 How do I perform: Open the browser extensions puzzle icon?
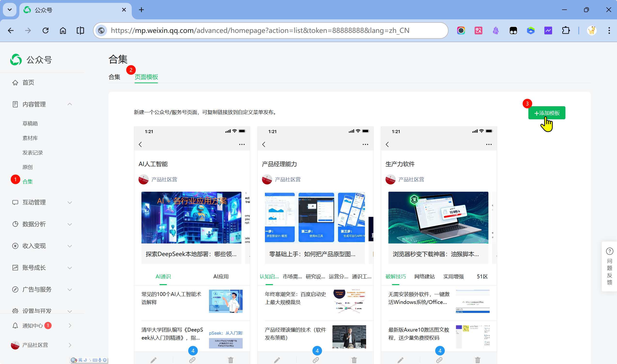click(566, 30)
